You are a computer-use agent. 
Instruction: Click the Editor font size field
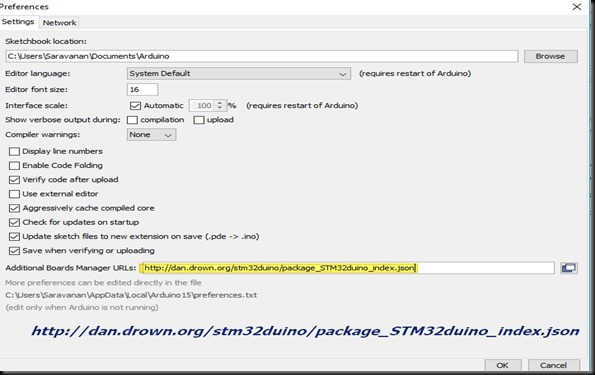click(142, 90)
